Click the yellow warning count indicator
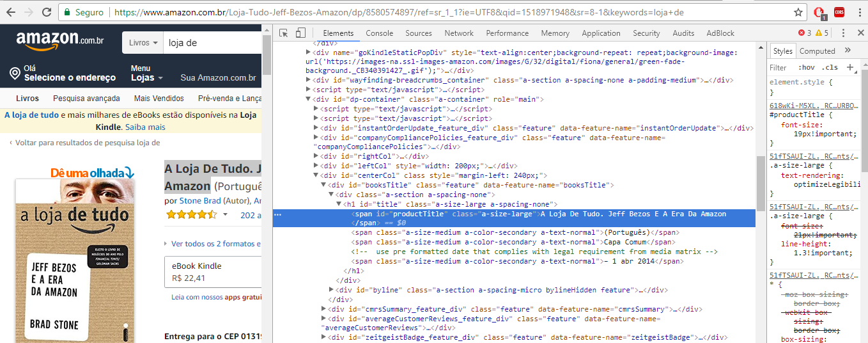 point(822,33)
